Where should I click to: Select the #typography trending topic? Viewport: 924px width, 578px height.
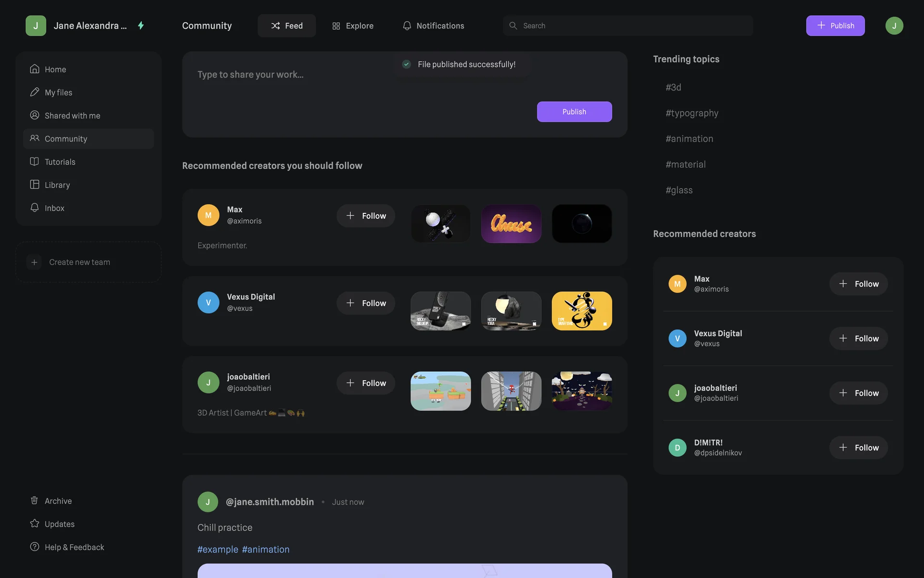692,113
